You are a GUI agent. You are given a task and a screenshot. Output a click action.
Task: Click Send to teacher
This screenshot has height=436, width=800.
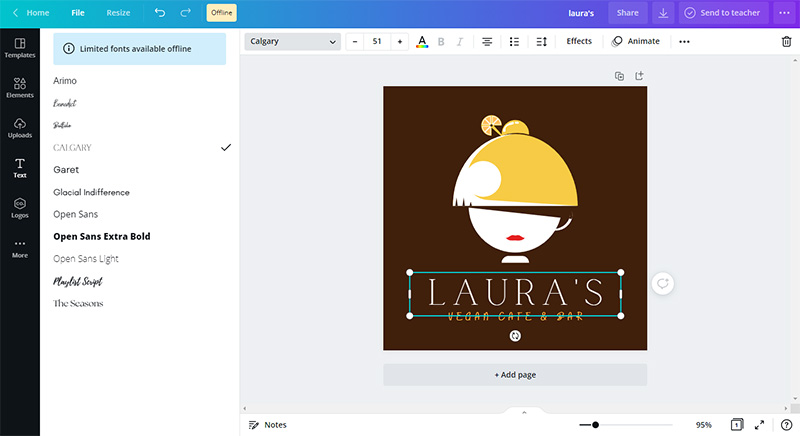[722, 13]
